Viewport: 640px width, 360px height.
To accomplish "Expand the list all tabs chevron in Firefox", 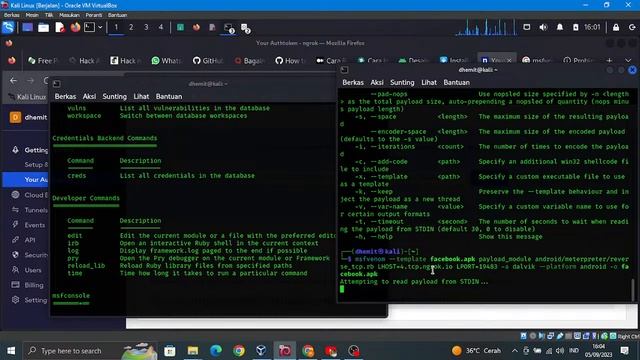I will pos(628,60).
